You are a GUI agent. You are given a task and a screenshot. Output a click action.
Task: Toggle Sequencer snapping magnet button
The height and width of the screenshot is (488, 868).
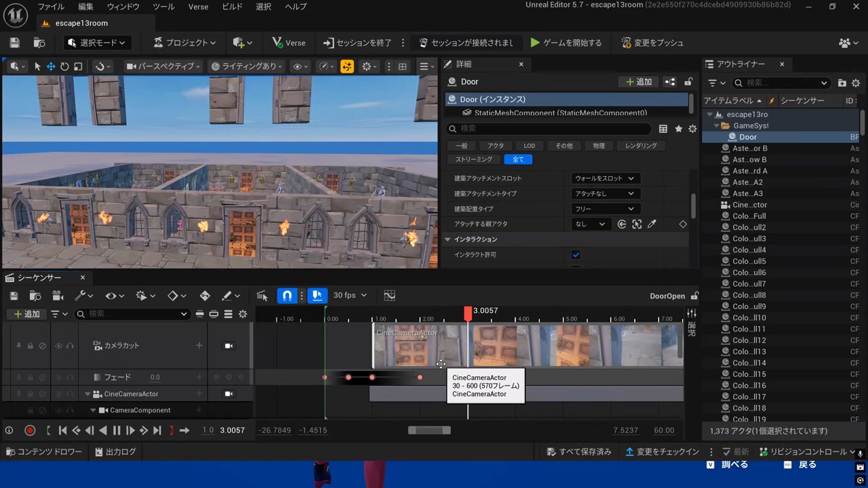pyautogui.click(x=287, y=296)
